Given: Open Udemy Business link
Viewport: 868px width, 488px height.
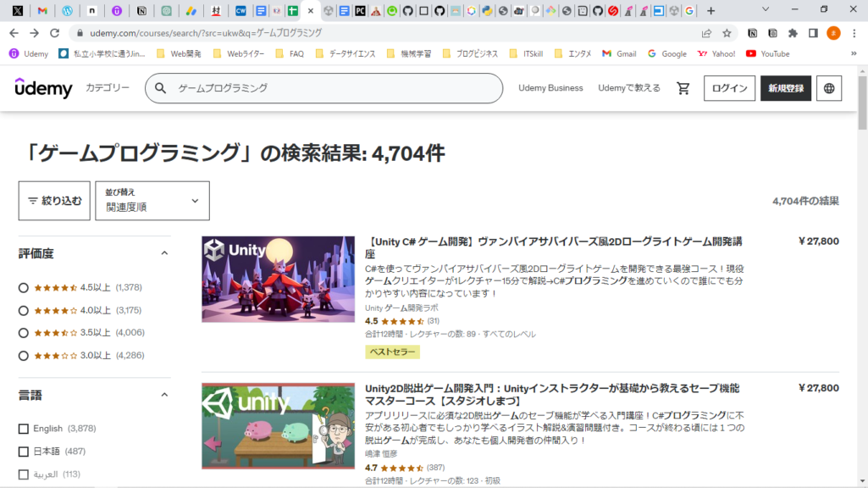Looking at the screenshot, I should (550, 88).
